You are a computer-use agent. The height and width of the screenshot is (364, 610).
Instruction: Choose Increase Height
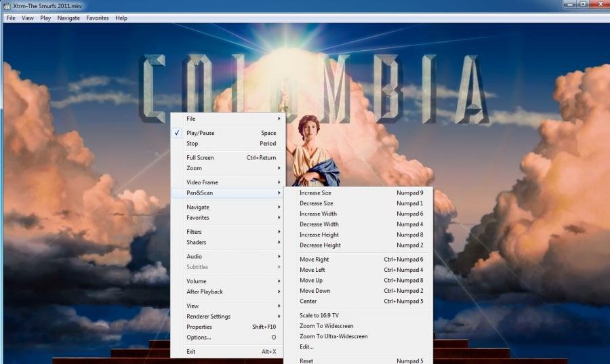click(x=359, y=235)
